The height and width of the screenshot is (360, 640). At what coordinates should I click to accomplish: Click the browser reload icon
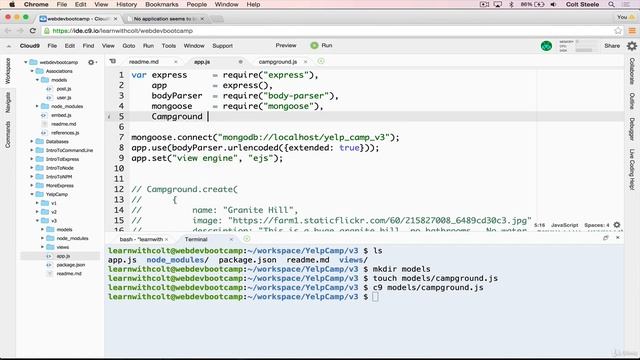point(33,31)
